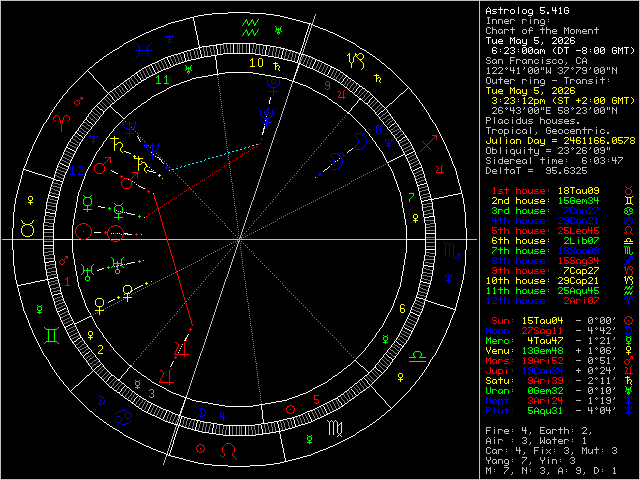Click the 'Julian Day = 2461166.0578' line

560,141
